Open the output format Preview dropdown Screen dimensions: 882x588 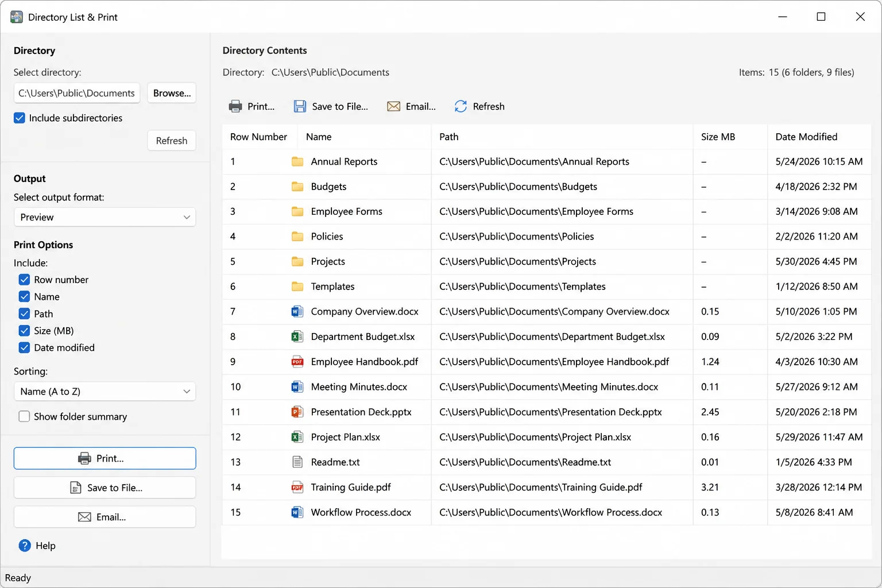[x=105, y=217]
